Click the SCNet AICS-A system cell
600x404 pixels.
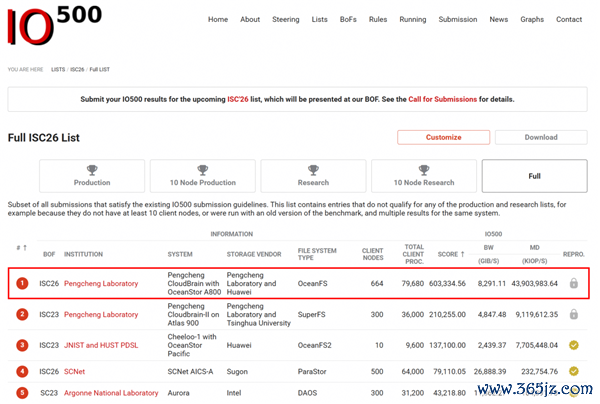click(x=190, y=371)
